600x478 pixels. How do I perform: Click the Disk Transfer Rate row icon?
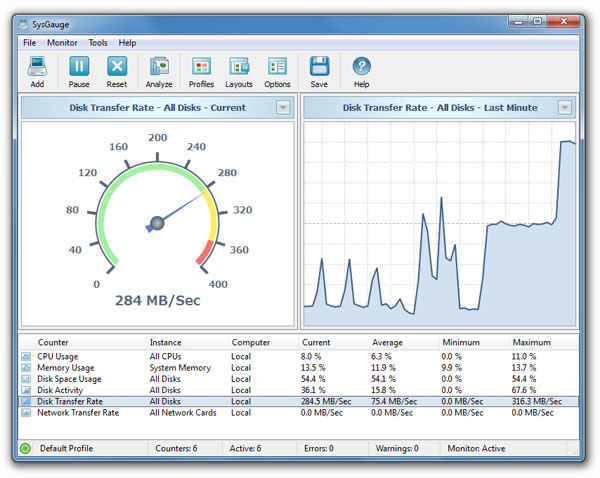(x=26, y=401)
